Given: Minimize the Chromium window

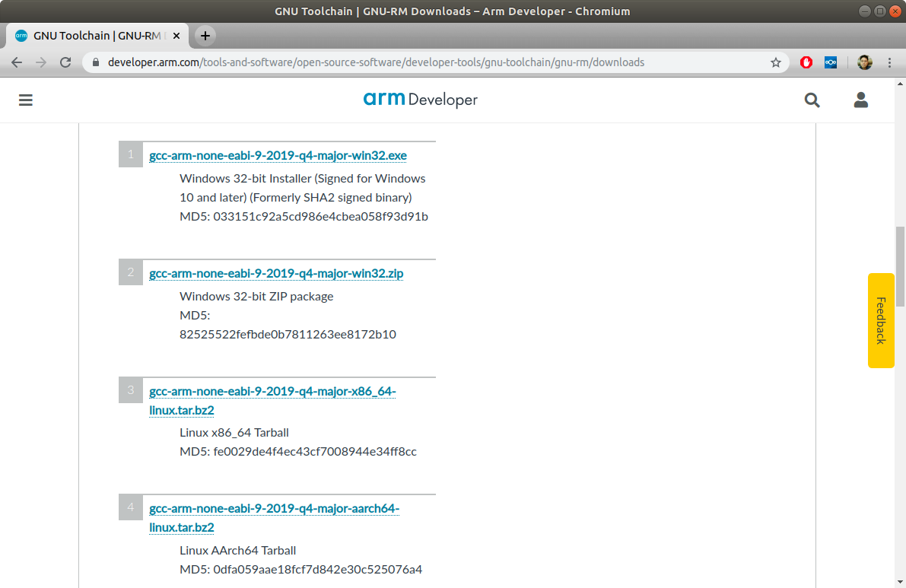Looking at the screenshot, I should (864, 11).
